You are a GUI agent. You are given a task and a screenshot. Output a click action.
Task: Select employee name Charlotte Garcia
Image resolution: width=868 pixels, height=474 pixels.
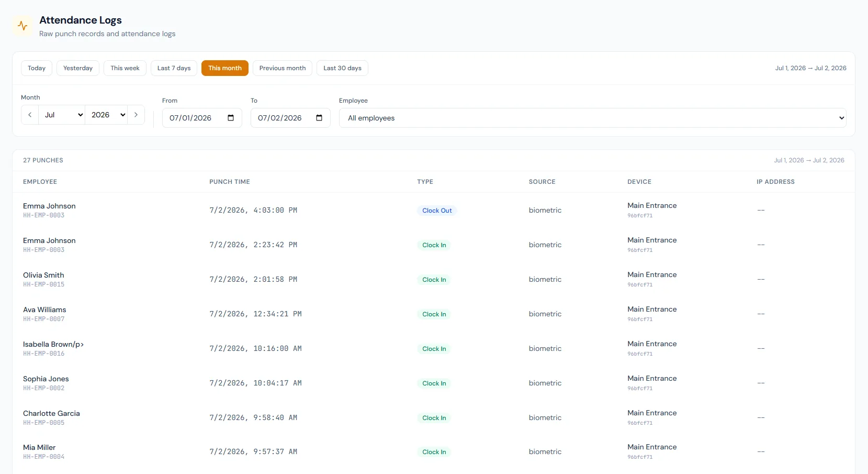point(51,413)
